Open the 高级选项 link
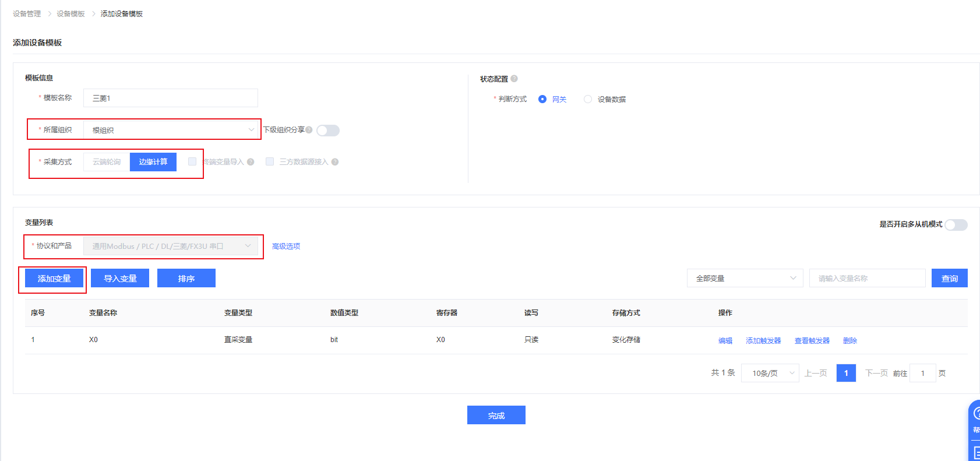The width and height of the screenshot is (980, 461). (286, 247)
